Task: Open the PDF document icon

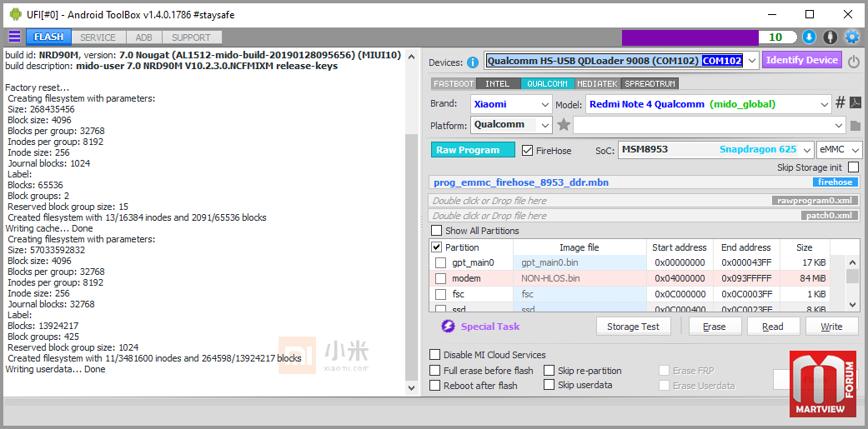Action: point(855,103)
